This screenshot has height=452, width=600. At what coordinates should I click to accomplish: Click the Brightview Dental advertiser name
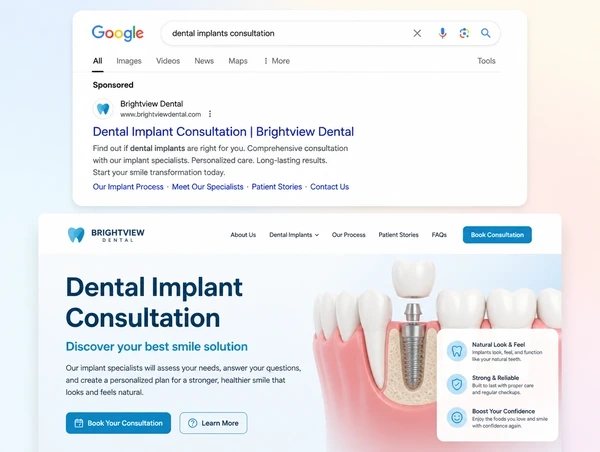[152, 104]
